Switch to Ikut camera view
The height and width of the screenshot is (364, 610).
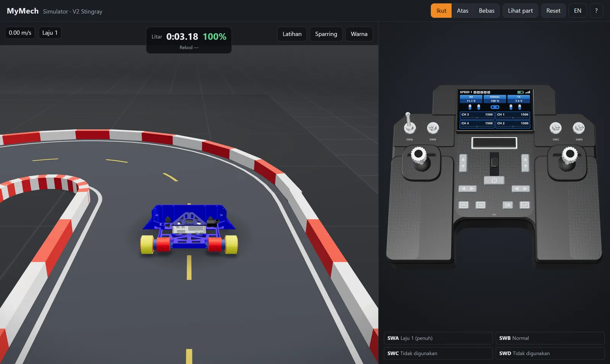pyautogui.click(x=441, y=11)
